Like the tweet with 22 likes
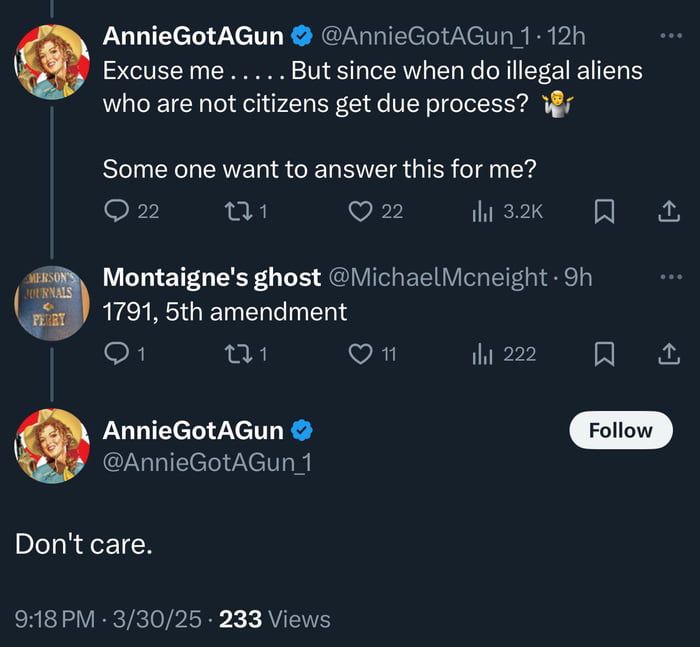 (x=361, y=211)
